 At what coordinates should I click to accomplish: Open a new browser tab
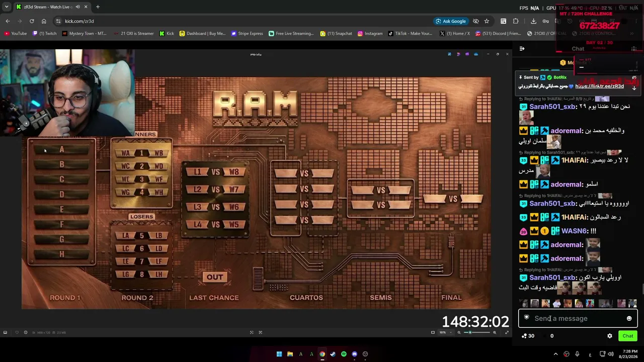[98, 7]
